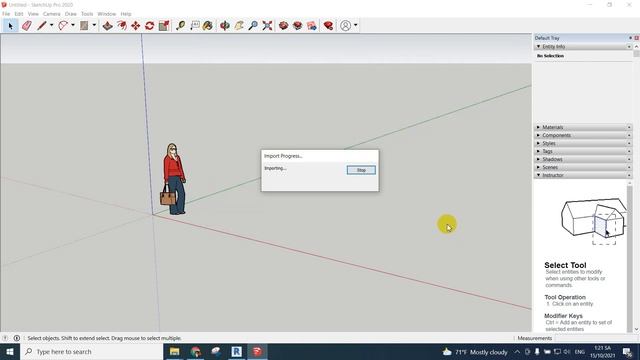Open the Arc tool dropdown arrow
The height and width of the screenshot is (360, 640).
[73, 26]
